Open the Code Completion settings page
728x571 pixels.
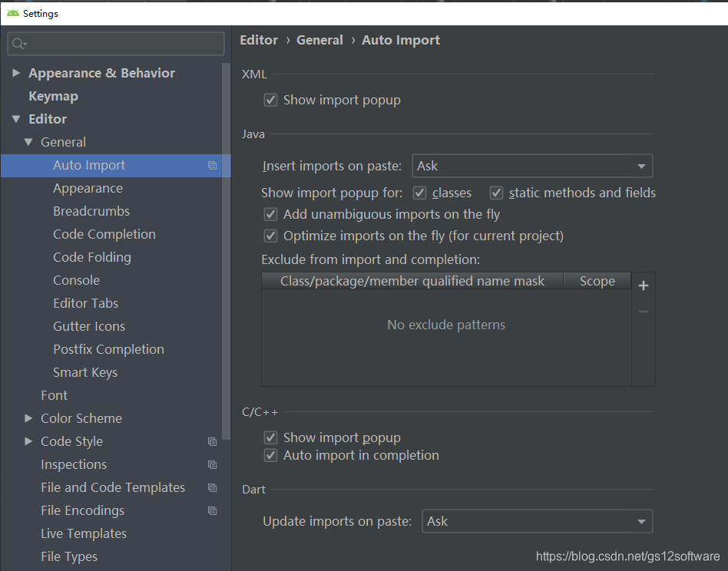[104, 234]
